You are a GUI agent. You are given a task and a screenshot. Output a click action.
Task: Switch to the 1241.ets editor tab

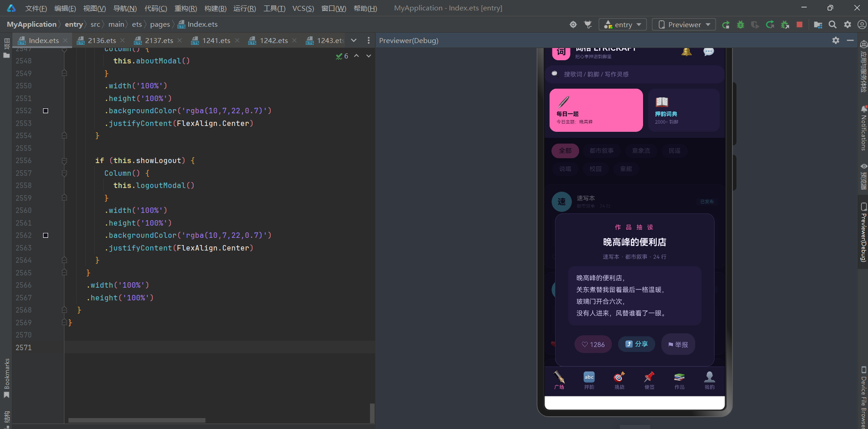tap(216, 40)
